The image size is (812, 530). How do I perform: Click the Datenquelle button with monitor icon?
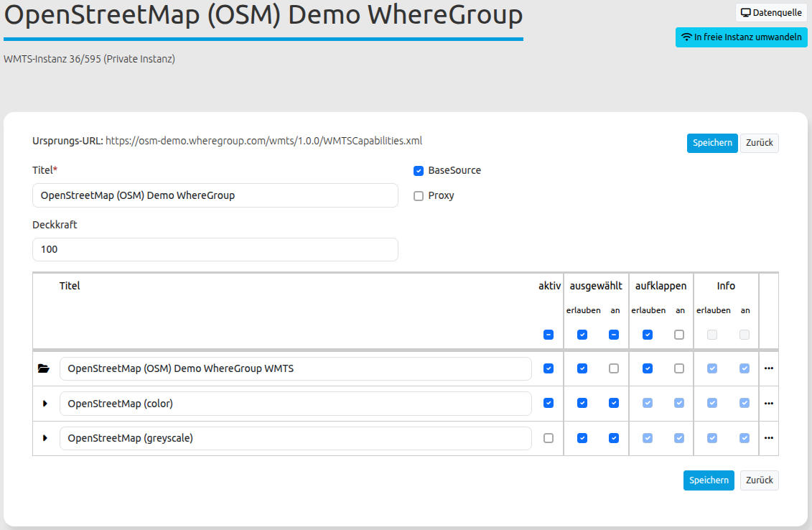coord(771,13)
